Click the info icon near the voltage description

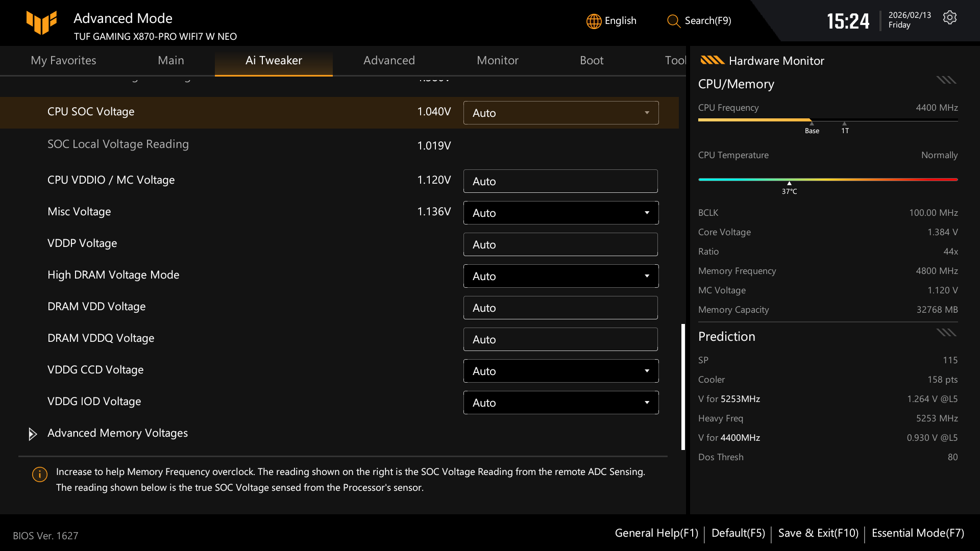(39, 474)
